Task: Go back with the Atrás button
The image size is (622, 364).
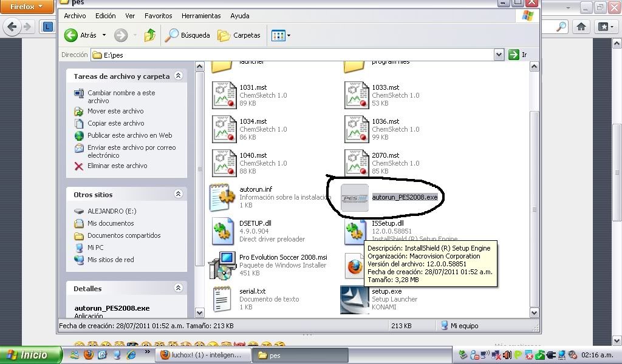Action: coord(81,35)
